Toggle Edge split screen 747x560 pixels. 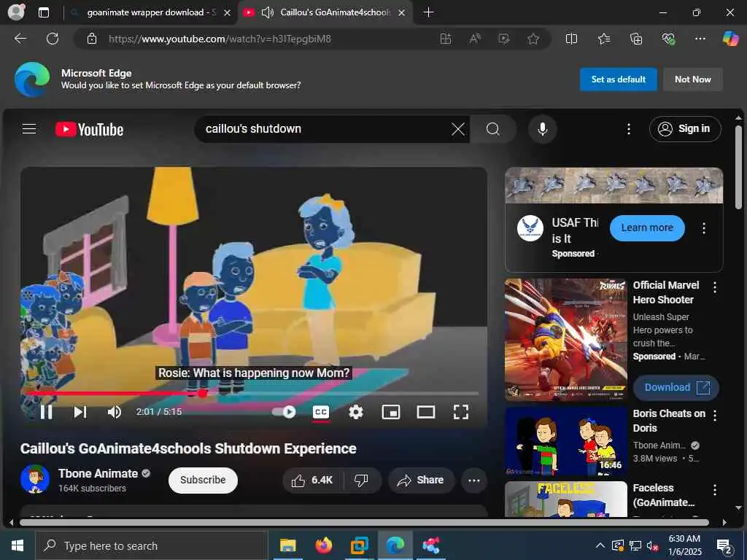(x=571, y=39)
